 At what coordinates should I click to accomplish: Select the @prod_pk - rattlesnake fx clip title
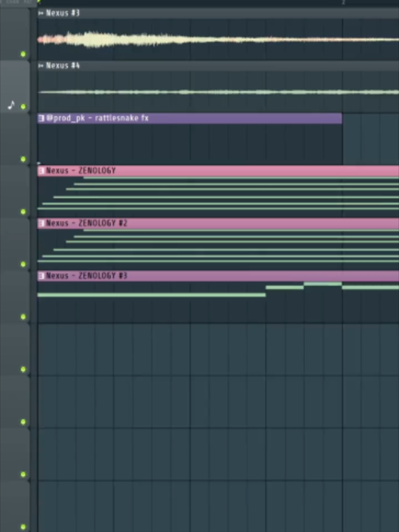click(x=97, y=118)
